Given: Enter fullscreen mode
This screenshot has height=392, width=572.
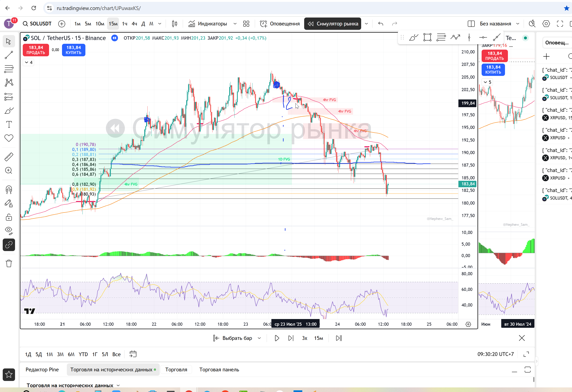Looking at the screenshot, I should (x=560, y=24).
